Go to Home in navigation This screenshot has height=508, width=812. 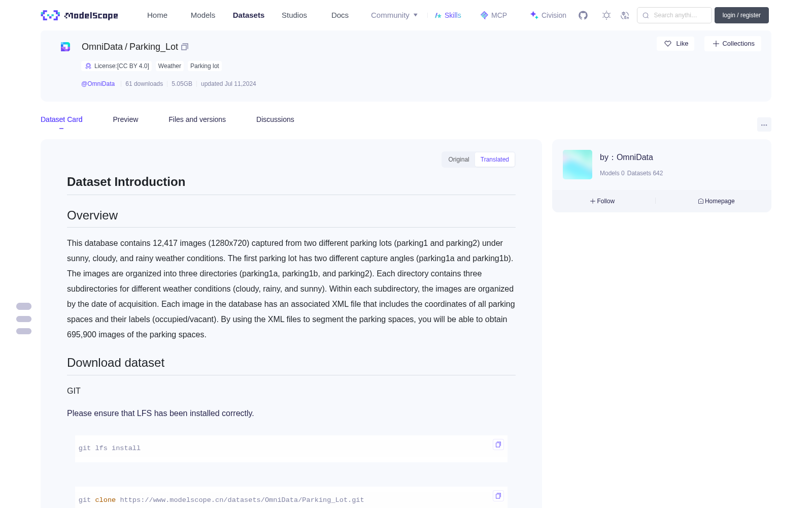(157, 15)
